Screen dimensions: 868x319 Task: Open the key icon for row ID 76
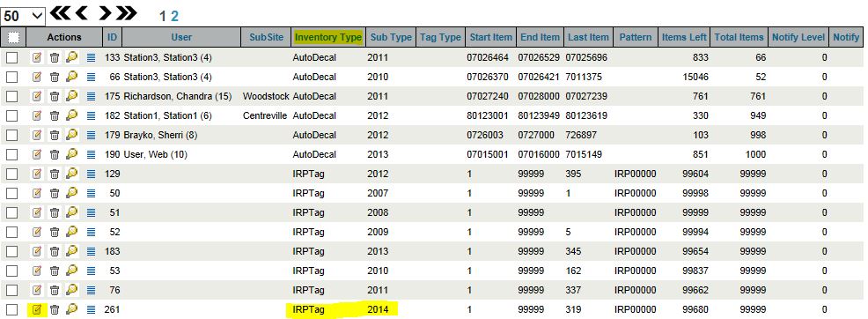pos(72,290)
